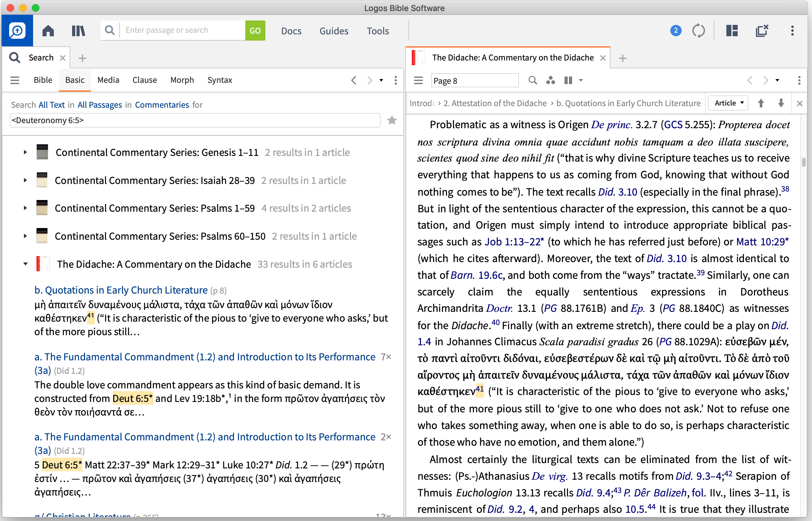The width and height of the screenshot is (812, 521).
Task: Click the Genesis 1–11 commentary cover thumbnail
Action: pyautogui.click(x=42, y=152)
